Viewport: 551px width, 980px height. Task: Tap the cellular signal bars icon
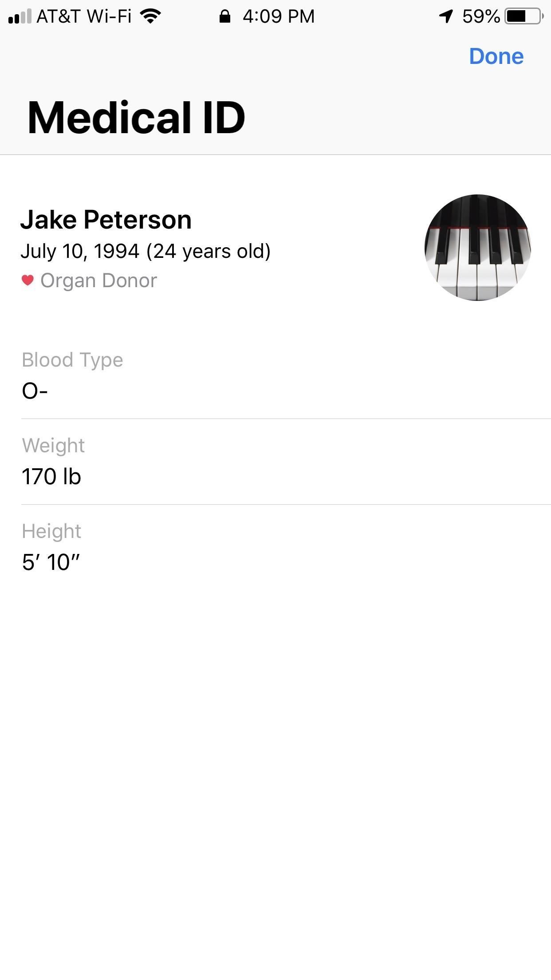click(20, 16)
